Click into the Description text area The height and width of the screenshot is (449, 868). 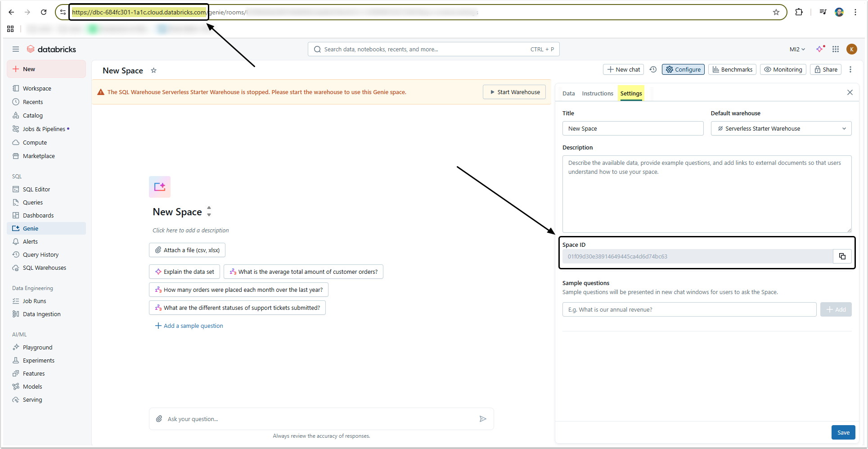pos(707,194)
